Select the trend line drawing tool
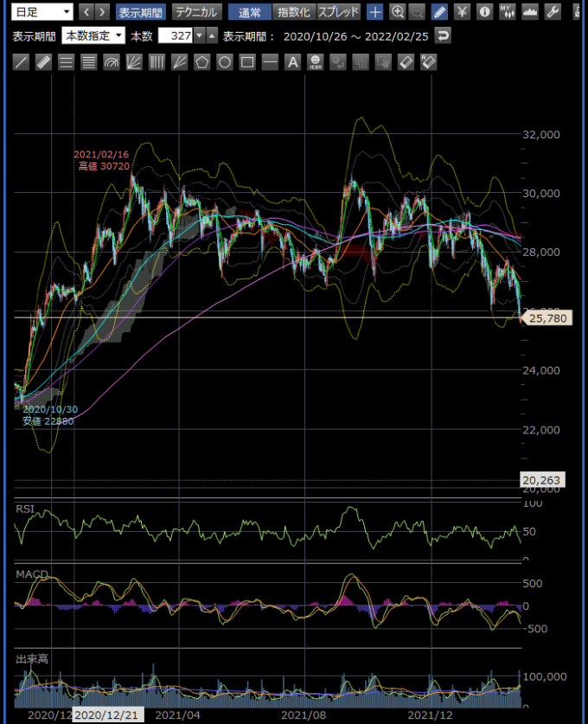The height and width of the screenshot is (724, 588). 21,62
